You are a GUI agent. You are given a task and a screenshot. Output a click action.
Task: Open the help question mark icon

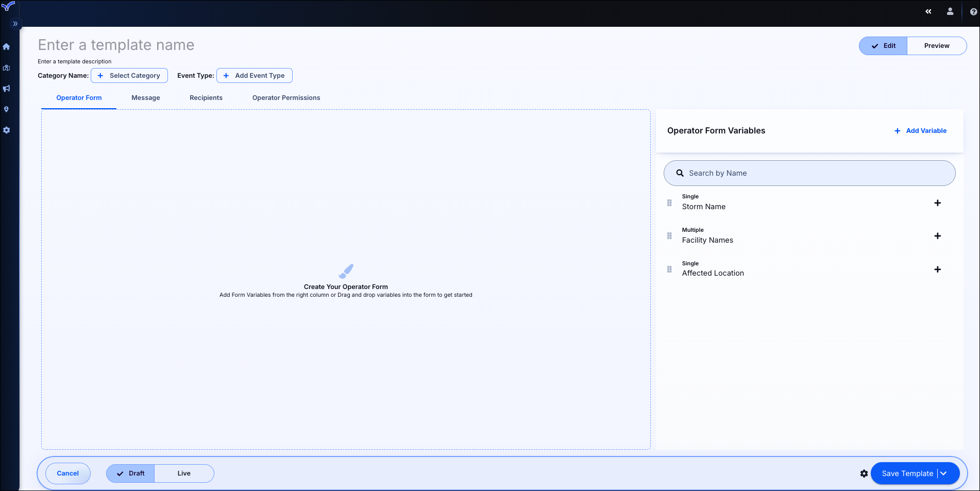click(973, 11)
